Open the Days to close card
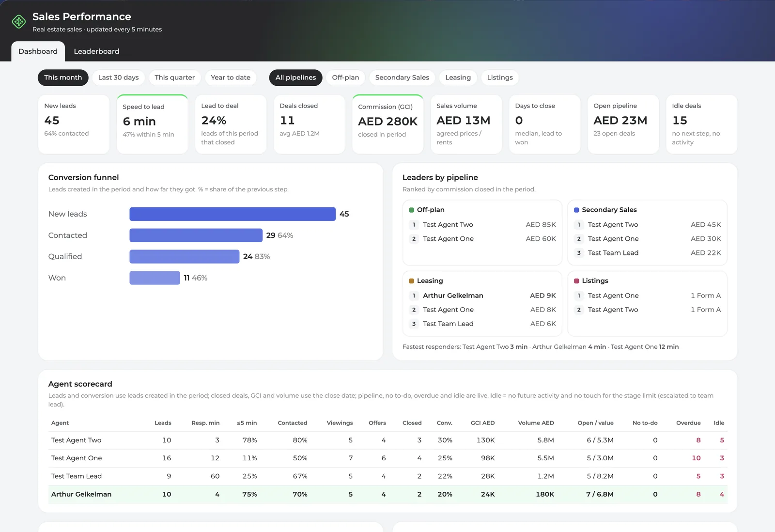This screenshot has height=532, width=775. pyautogui.click(x=544, y=124)
